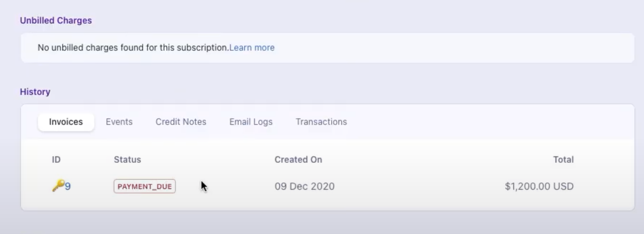
Task: Click the key icon beside invoice 9
Action: pyautogui.click(x=58, y=186)
